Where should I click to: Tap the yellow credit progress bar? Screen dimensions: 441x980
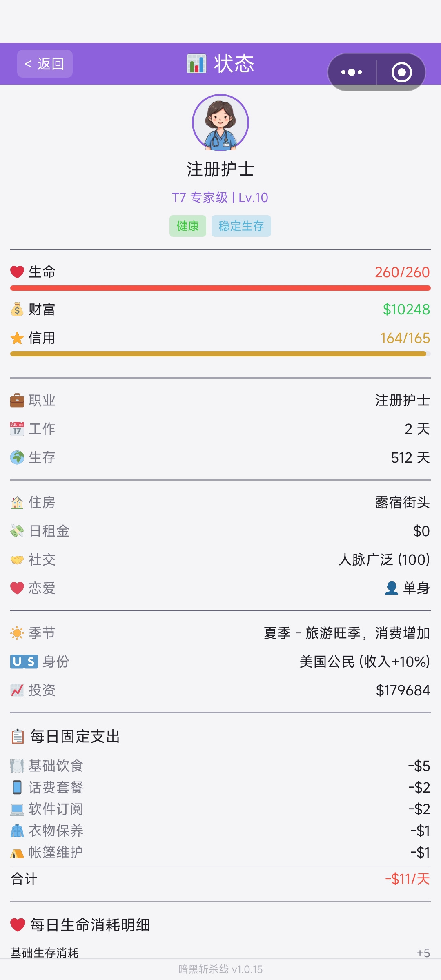click(x=220, y=354)
